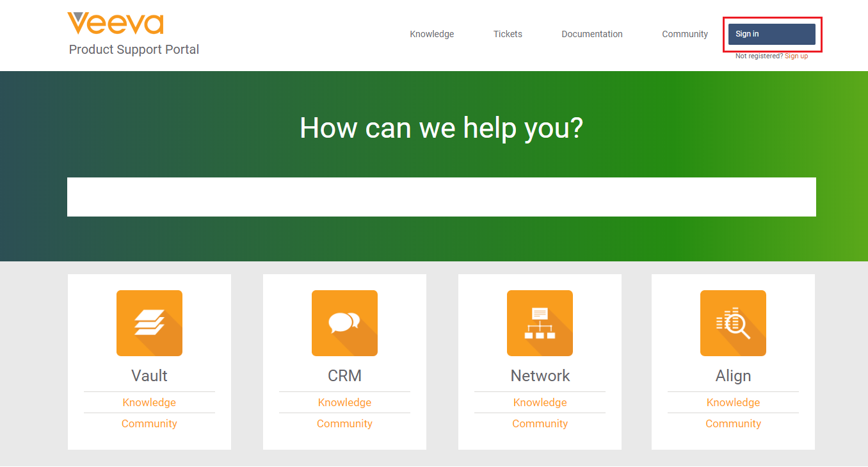Focus the help search input field
The width and height of the screenshot is (868, 467).
tap(441, 197)
